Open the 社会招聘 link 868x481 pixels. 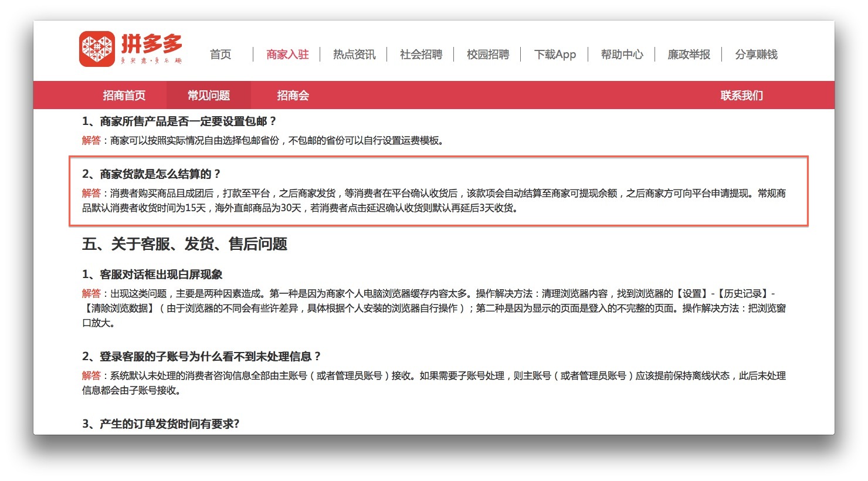point(421,55)
